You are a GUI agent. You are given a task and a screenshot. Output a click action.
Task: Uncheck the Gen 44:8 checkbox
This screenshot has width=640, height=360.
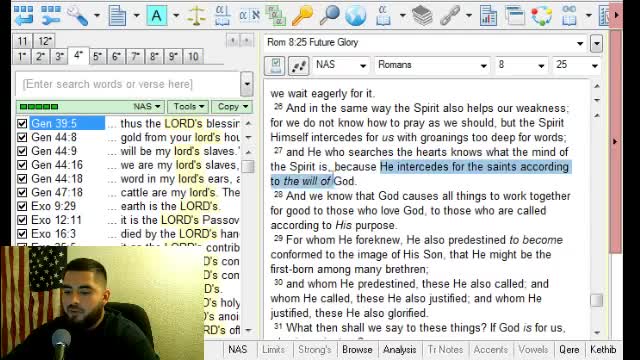click(22, 137)
